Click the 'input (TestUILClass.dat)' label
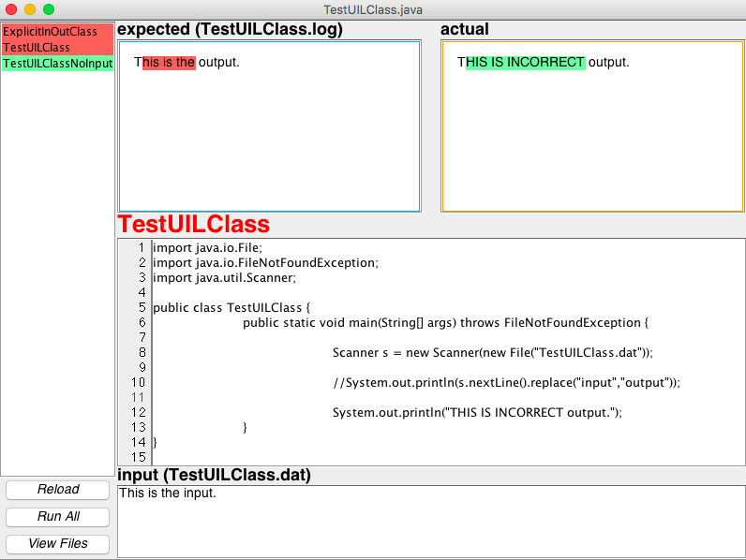The width and height of the screenshot is (746, 560). tap(214, 475)
